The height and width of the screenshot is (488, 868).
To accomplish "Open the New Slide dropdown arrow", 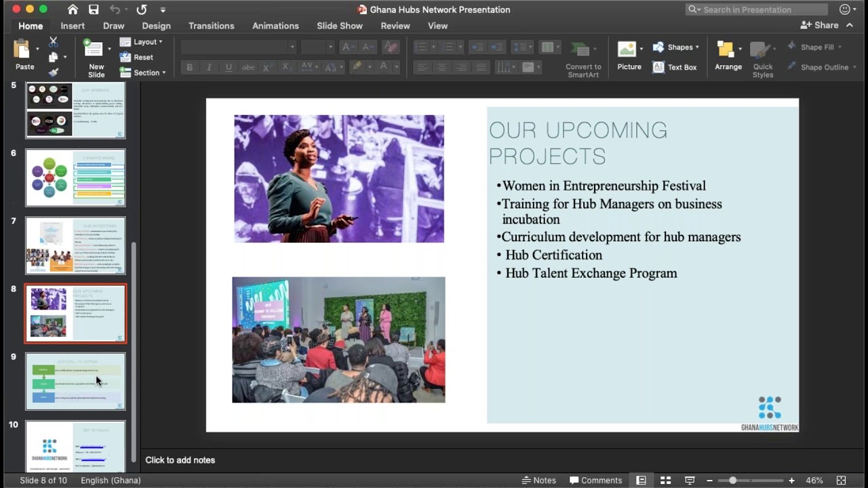I will 109,49.
